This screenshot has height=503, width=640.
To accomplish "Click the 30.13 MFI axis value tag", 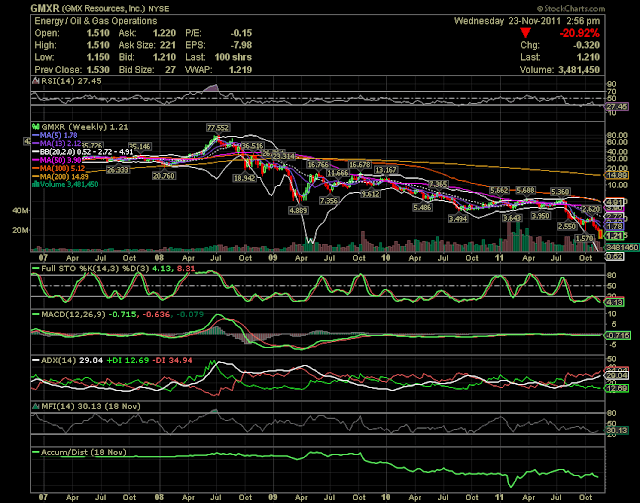I will point(617,430).
